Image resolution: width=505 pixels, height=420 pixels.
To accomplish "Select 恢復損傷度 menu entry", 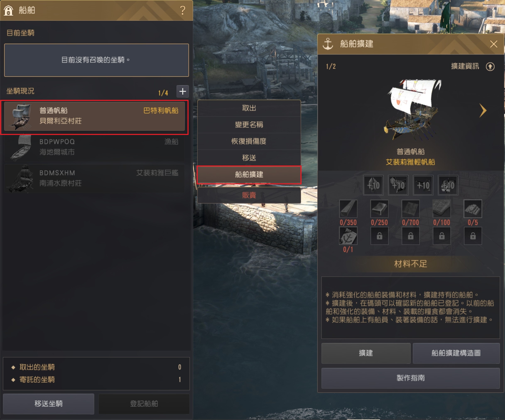I will pos(249,141).
